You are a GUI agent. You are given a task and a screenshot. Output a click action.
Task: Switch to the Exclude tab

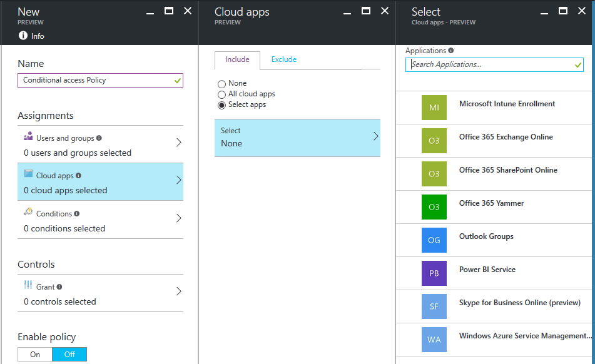point(283,59)
